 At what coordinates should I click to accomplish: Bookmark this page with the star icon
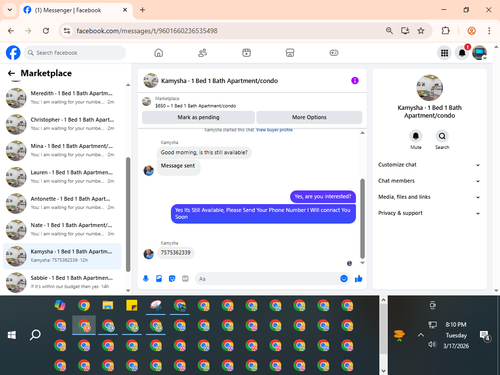(x=421, y=31)
